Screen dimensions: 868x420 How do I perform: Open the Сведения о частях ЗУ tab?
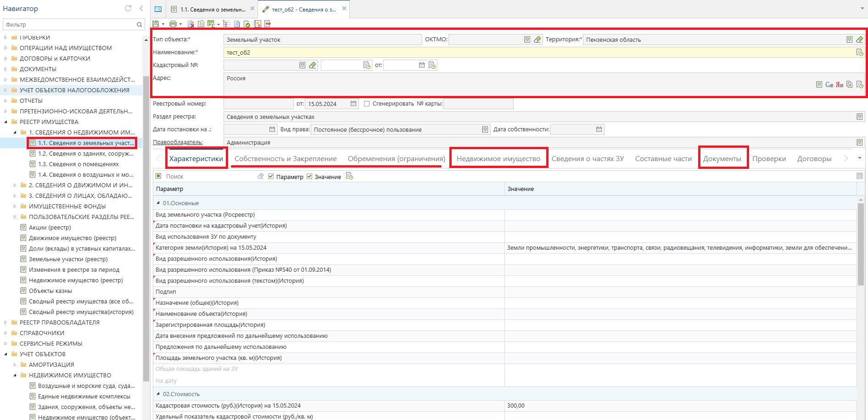tap(588, 159)
